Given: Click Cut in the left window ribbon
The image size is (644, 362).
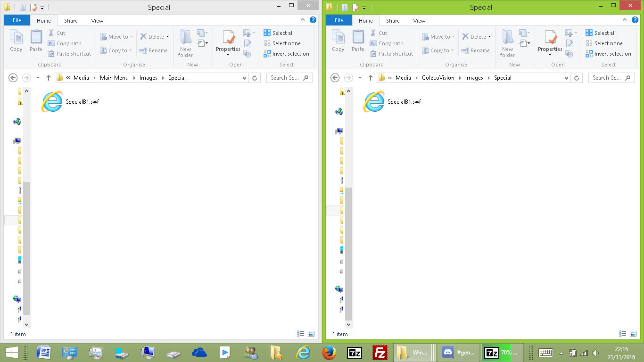Looking at the screenshot, I should tap(57, 33).
